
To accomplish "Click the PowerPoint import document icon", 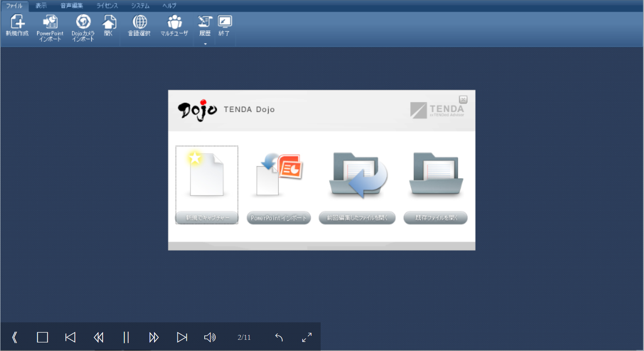I will [279, 174].
